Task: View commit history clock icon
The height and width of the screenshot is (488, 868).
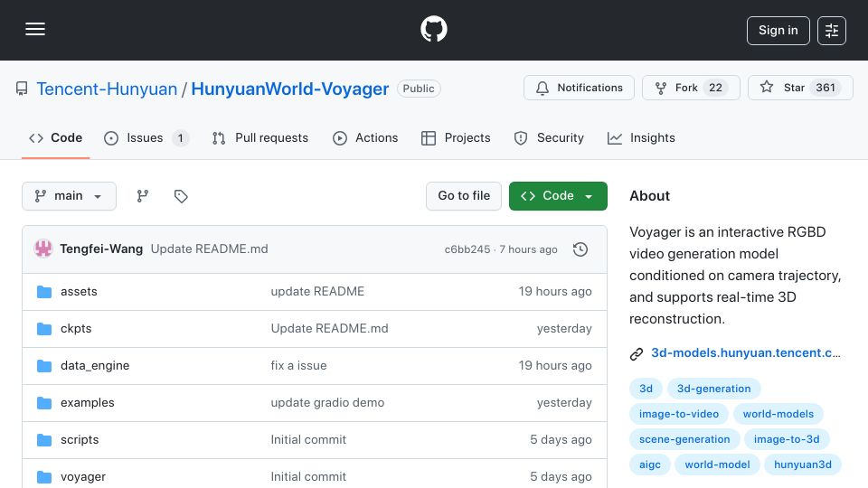Action: coord(580,249)
